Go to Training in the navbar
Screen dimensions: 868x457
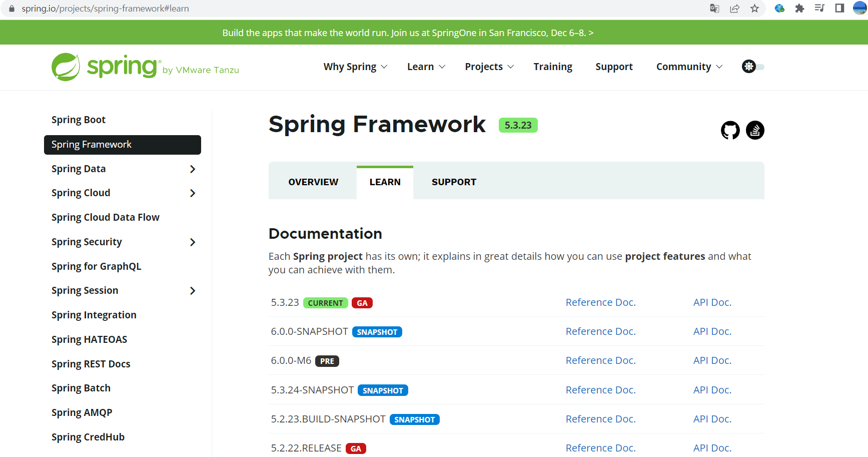coord(553,67)
